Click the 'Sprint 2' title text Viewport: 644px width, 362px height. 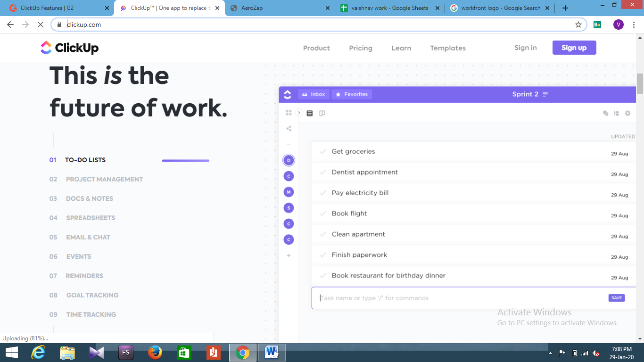pos(525,94)
